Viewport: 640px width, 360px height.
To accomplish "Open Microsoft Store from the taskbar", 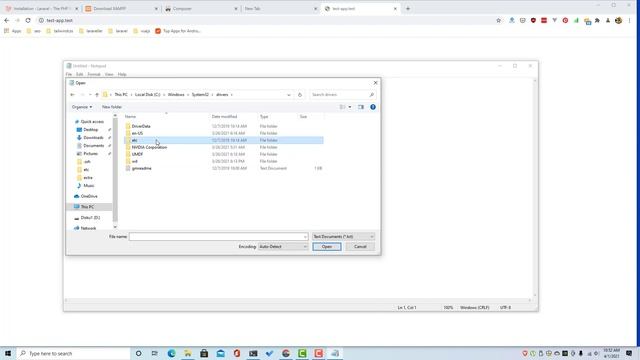I will pyautogui.click(x=204, y=353).
